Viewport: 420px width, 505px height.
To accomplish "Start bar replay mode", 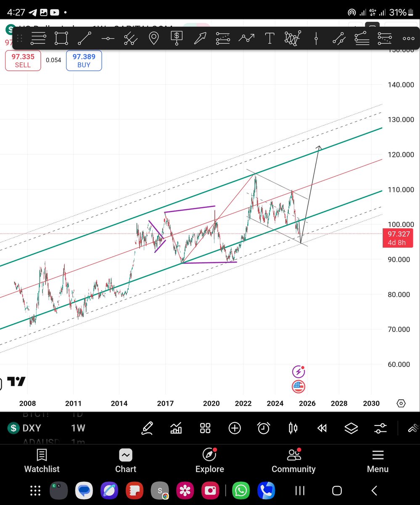I will point(322,428).
